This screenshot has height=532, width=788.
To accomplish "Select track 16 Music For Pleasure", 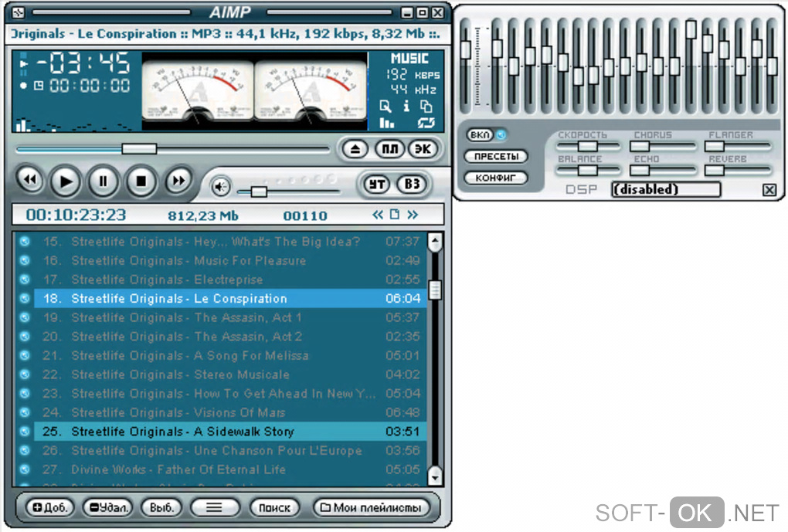I will [x=230, y=261].
